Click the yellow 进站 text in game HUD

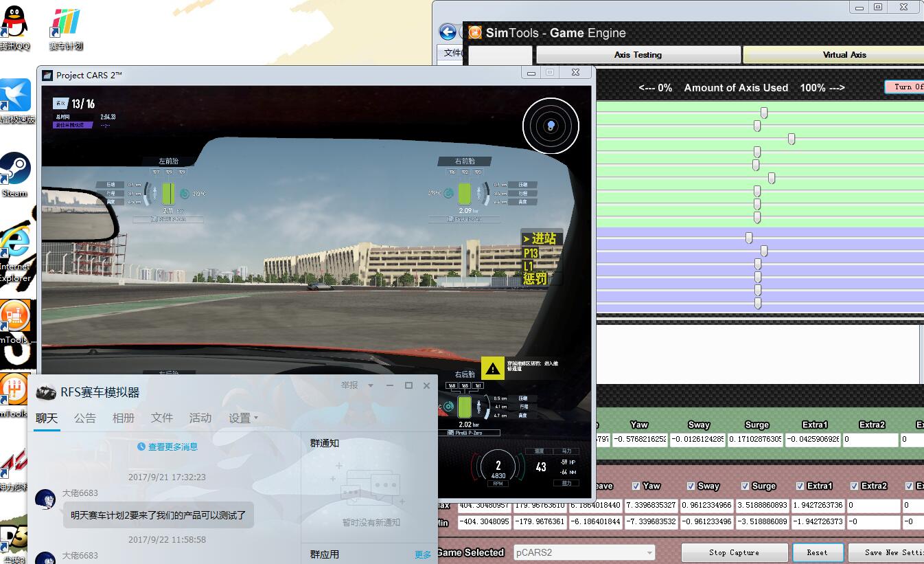[x=544, y=238]
